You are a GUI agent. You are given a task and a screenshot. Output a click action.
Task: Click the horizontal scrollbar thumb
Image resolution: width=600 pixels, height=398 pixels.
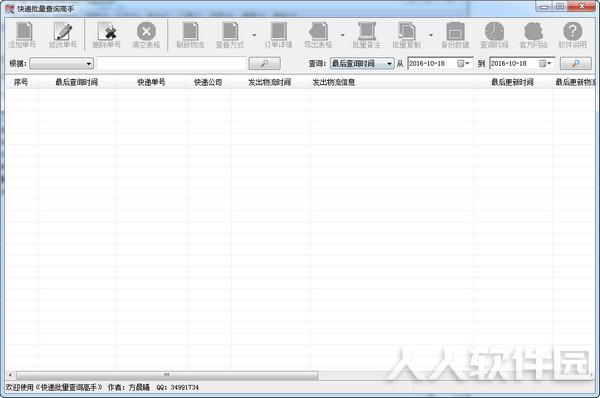[167, 375]
